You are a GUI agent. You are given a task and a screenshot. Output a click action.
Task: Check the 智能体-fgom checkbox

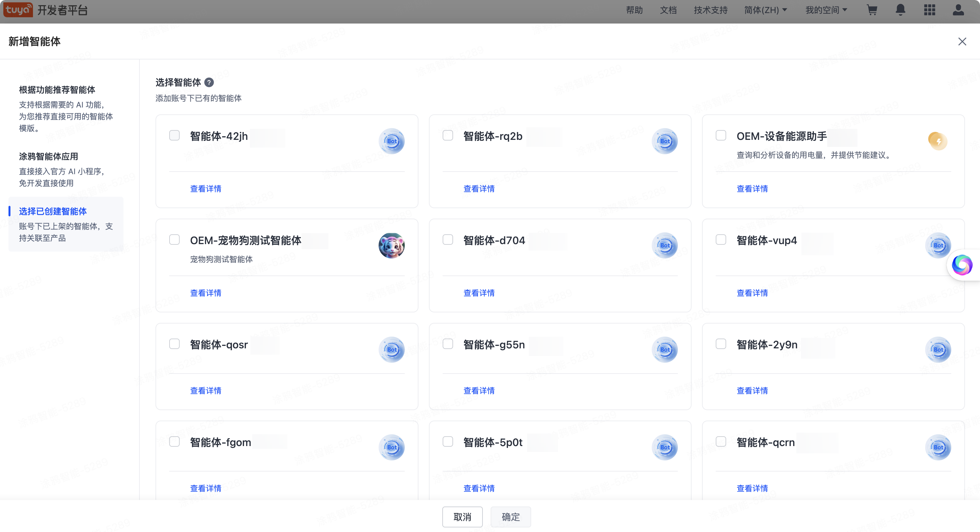[x=175, y=441]
